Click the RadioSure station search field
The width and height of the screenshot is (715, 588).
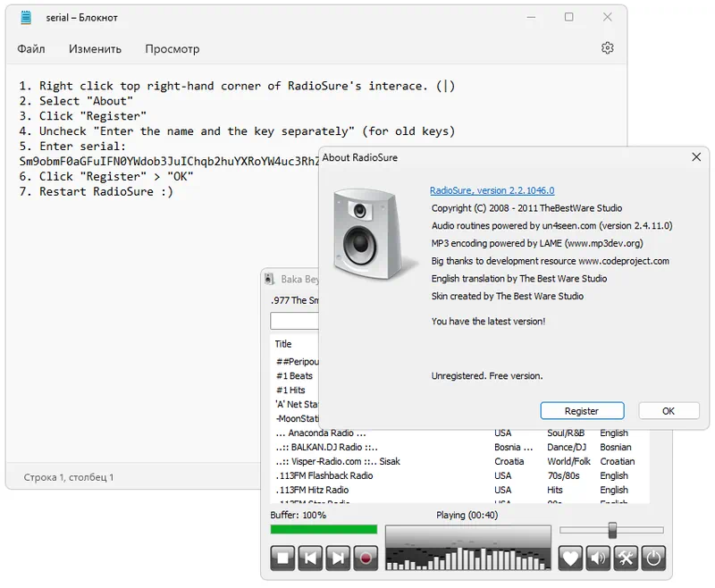click(295, 321)
